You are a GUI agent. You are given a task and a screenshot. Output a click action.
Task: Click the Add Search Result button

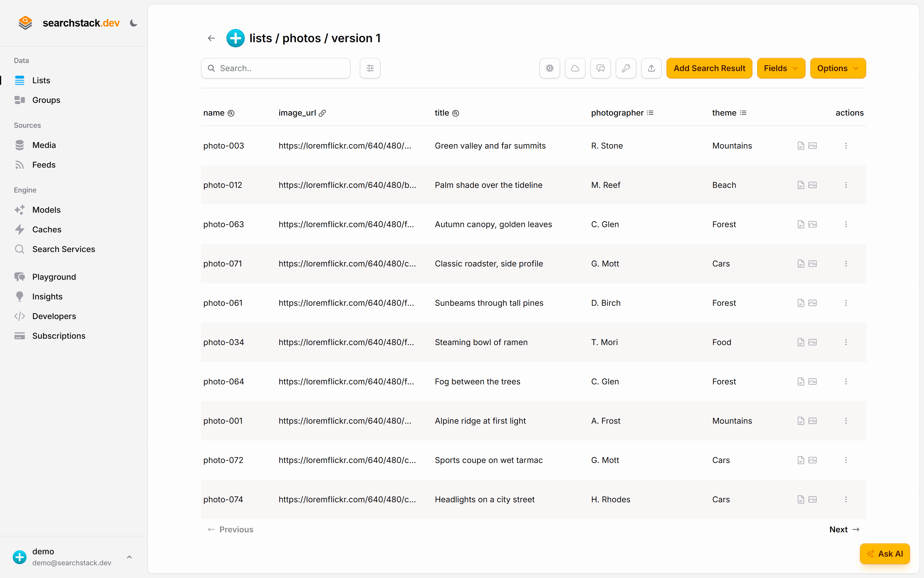click(x=709, y=68)
